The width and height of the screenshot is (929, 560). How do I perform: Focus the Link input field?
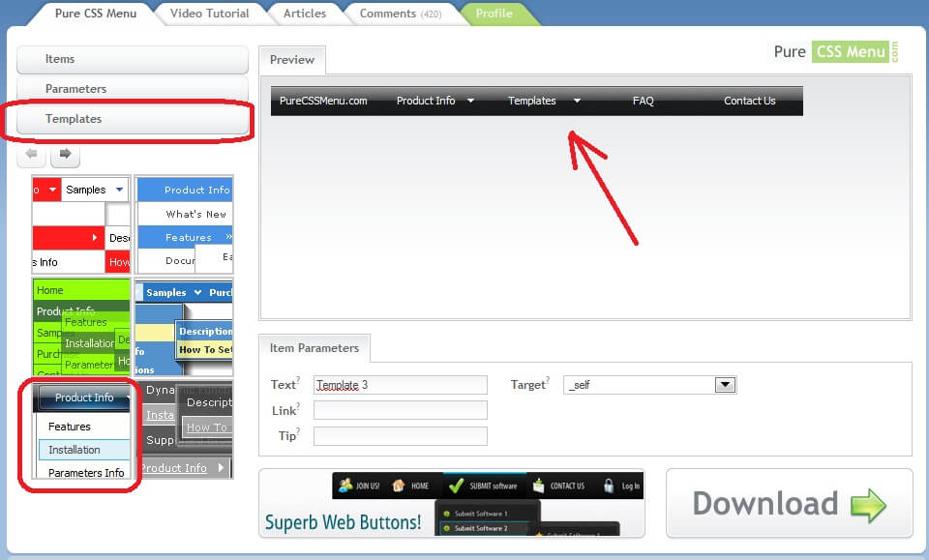(x=401, y=410)
